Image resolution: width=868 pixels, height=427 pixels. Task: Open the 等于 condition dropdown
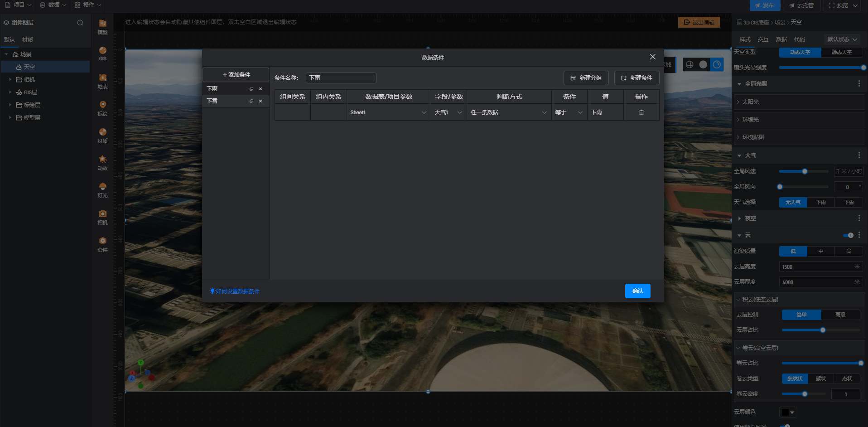click(x=569, y=112)
